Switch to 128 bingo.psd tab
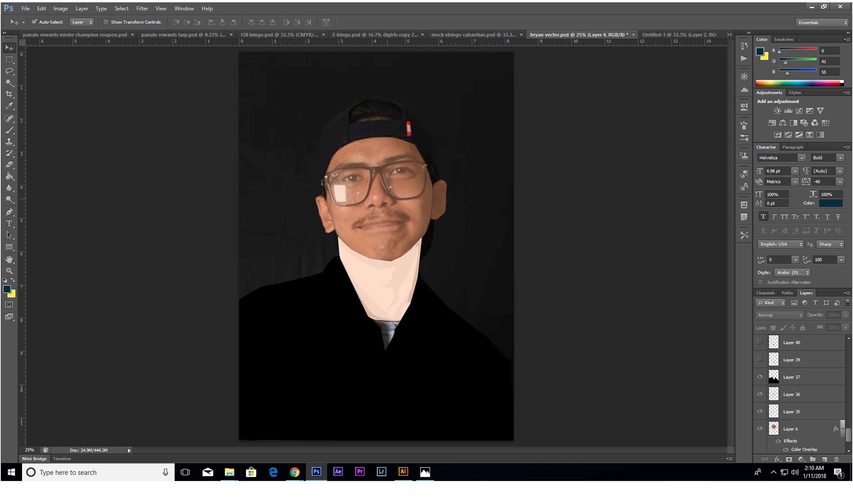853x504 pixels. (x=279, y=35)
